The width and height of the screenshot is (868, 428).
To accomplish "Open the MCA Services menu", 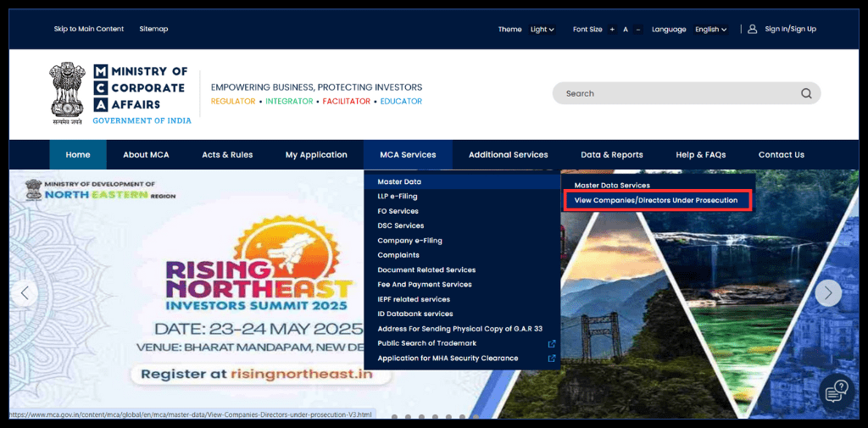I will 408,155.
